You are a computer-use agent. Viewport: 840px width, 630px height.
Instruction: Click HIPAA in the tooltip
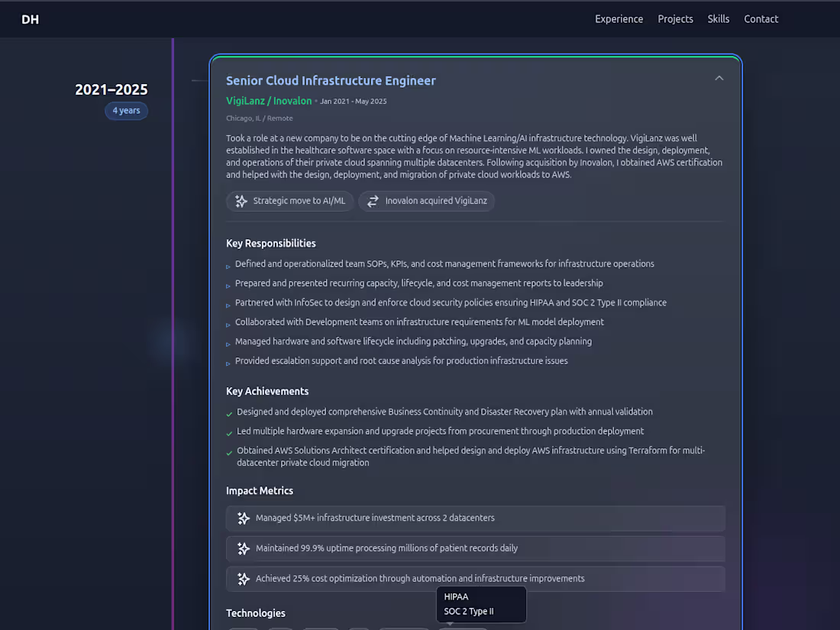[456, 597]
